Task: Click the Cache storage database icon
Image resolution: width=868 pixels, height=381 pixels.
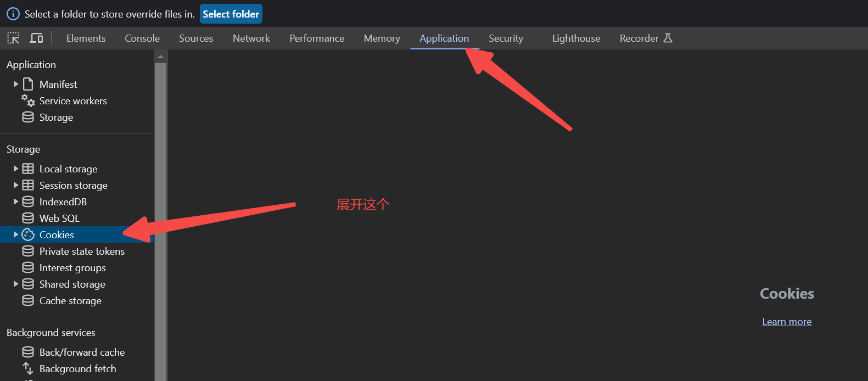Action: tap(28, 300)
